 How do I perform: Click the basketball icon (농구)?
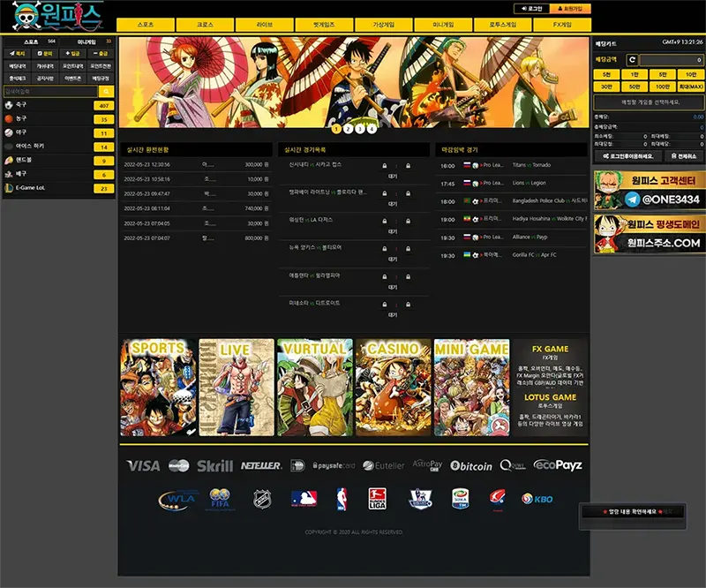coord(9,119)
